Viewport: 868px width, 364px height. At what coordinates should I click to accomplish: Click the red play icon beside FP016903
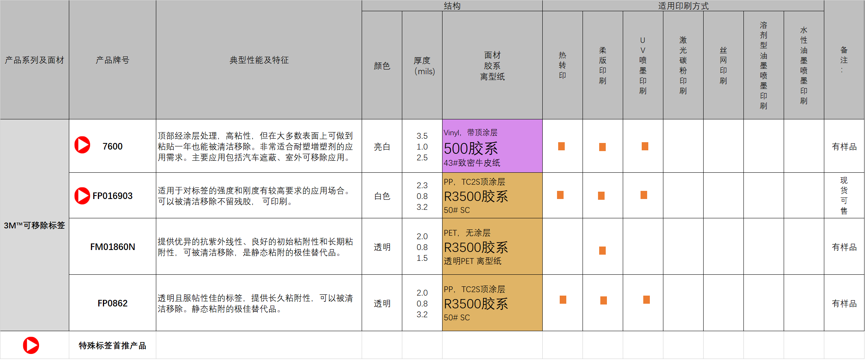pyautogui.click(x=82, y=196)
